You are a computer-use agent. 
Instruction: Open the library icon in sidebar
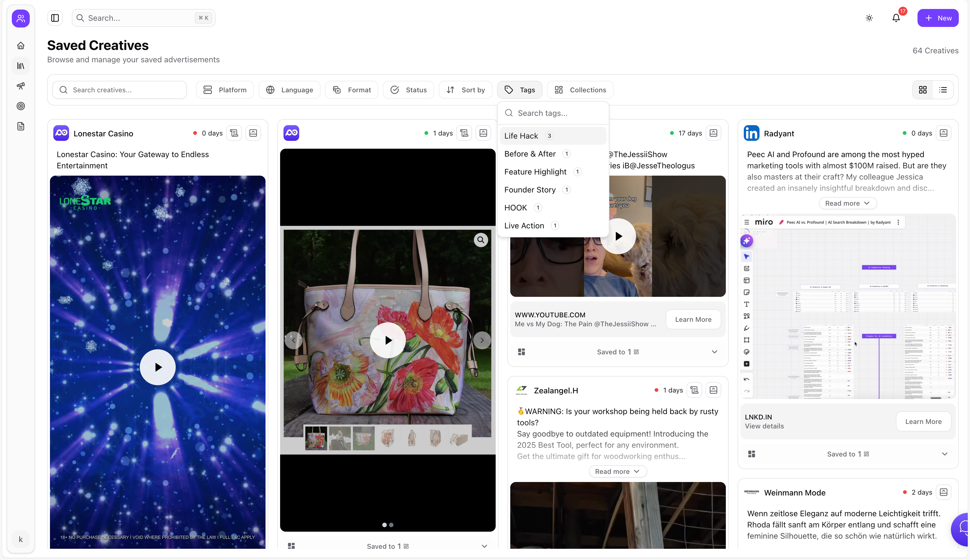pyautogui.click(x=21, y=66)
